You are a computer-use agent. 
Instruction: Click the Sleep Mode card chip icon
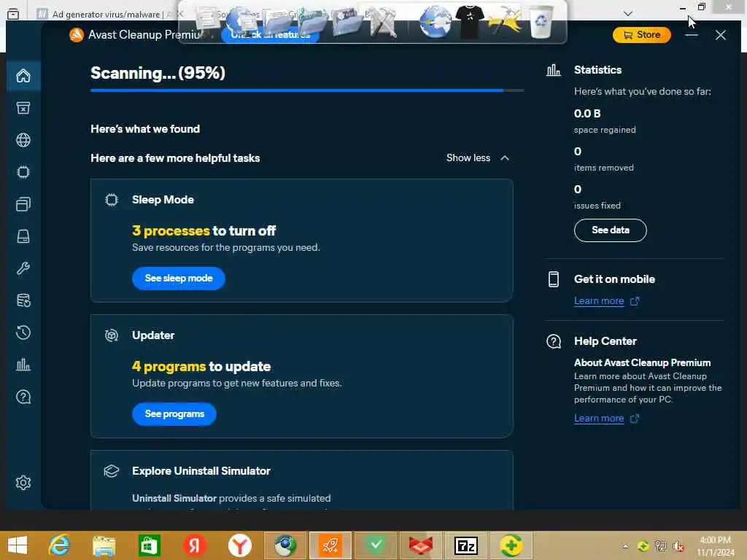[112, 200]
